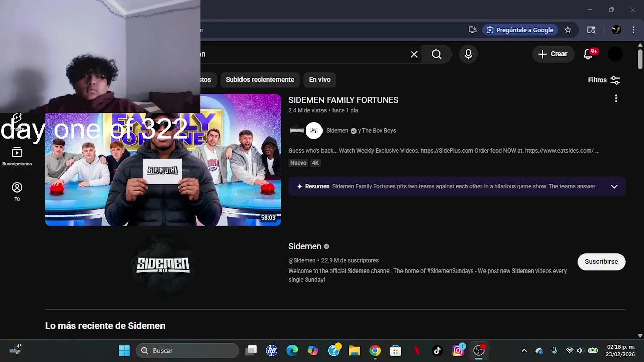This screenshot has height=362, width=644.
Task: Open the YouTube account avatar menu
Action: point(615,54)
